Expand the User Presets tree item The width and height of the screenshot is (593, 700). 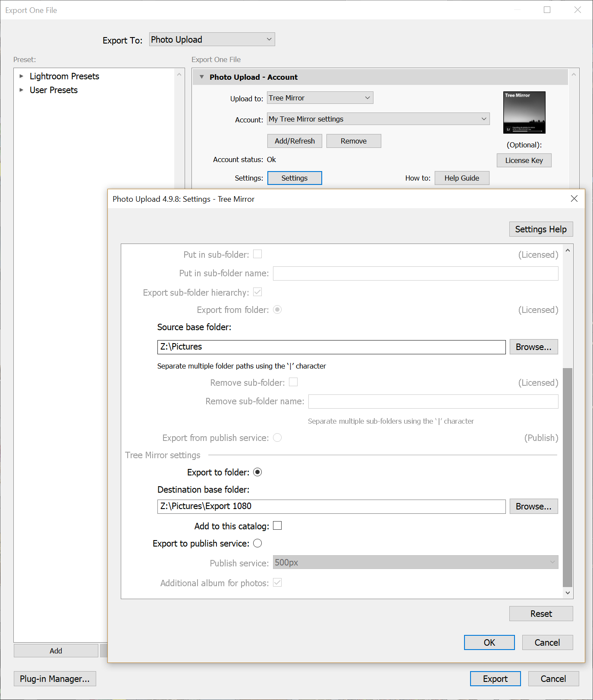click(22, 90)
